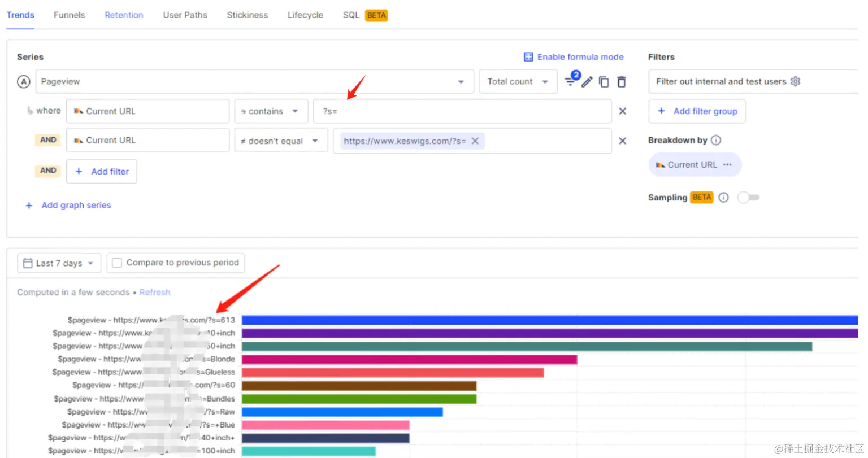The image size is (868, 458).
Task: Switch to the Stickiness tab
Action: coord(248,15)
